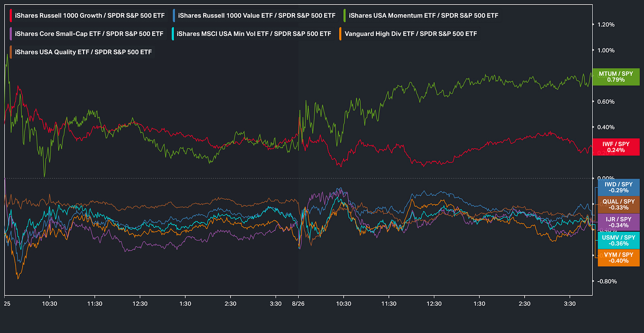
Task: Click the MTUM / SPY 0.79% price label
Action: 615,77
